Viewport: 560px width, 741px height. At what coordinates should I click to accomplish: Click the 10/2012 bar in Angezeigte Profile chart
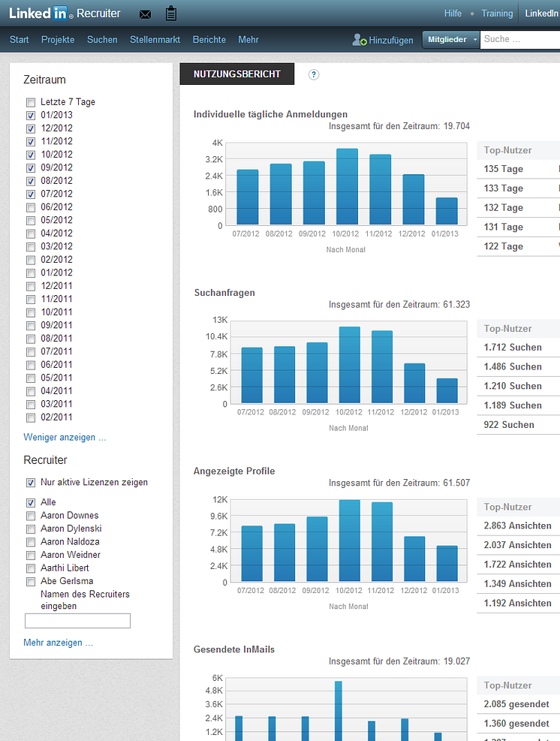[x=350, y=541]
